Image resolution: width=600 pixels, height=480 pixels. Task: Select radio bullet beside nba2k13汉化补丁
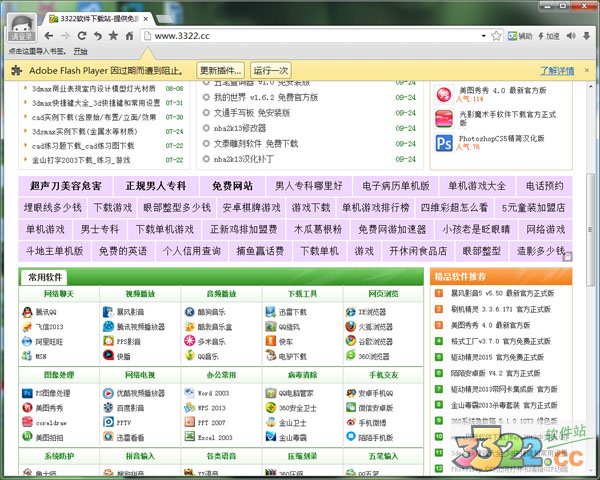pyautogui.click(x=206, y=158)
